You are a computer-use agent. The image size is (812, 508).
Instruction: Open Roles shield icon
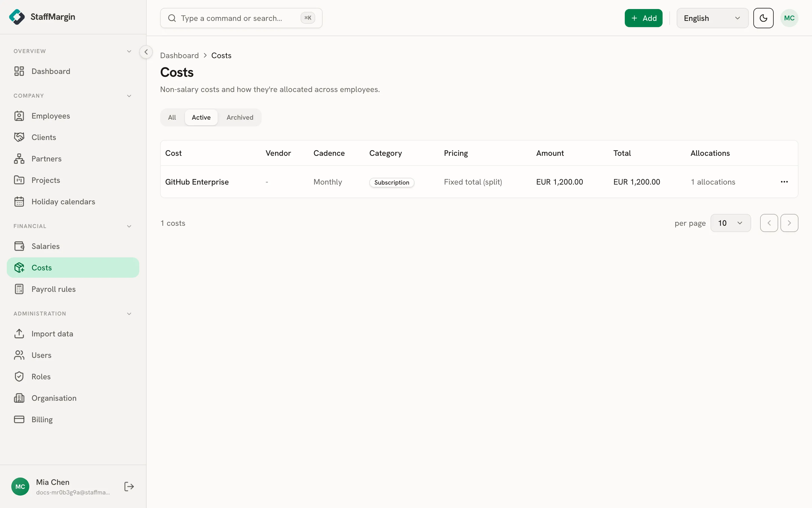(19, 377)
